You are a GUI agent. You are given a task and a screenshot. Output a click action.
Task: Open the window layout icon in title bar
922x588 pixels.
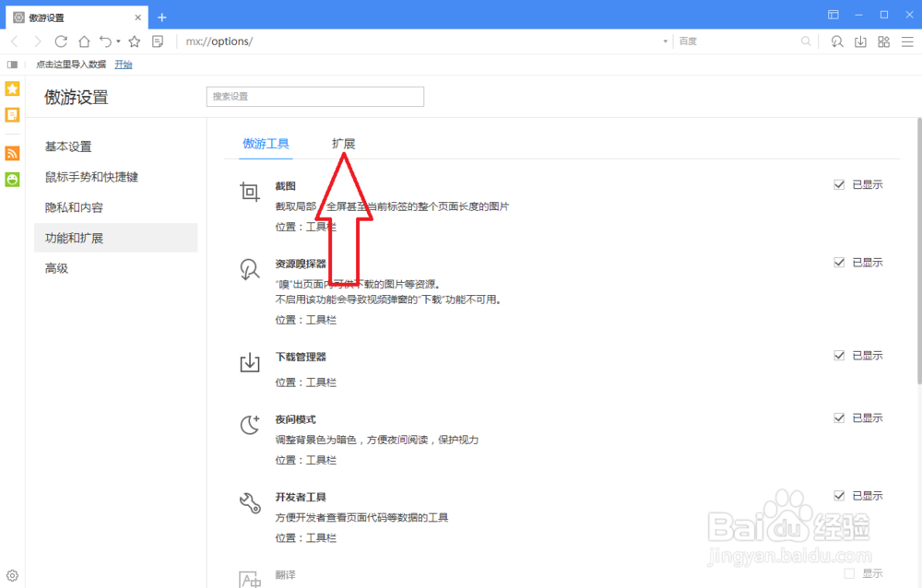tap(833, 15)
